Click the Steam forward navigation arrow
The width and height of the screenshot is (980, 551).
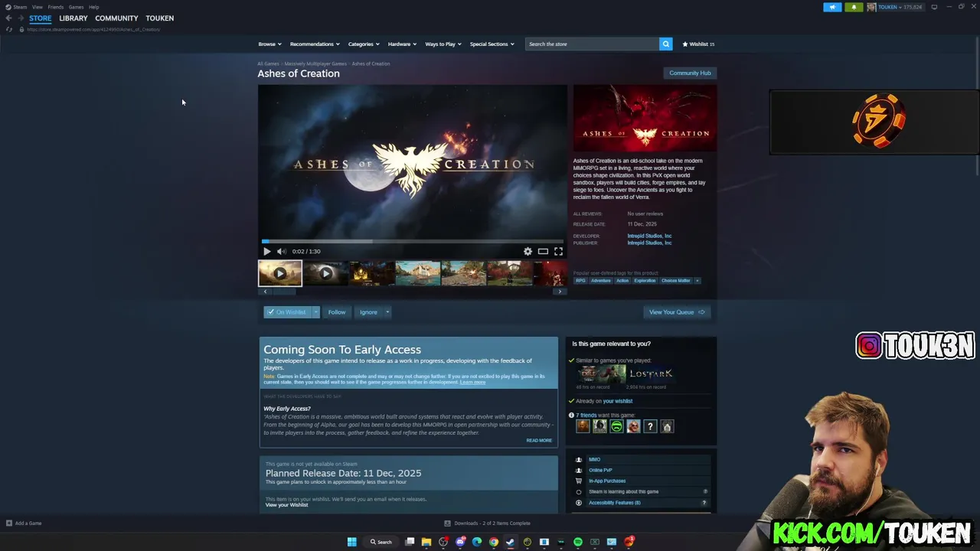point(20,18)
